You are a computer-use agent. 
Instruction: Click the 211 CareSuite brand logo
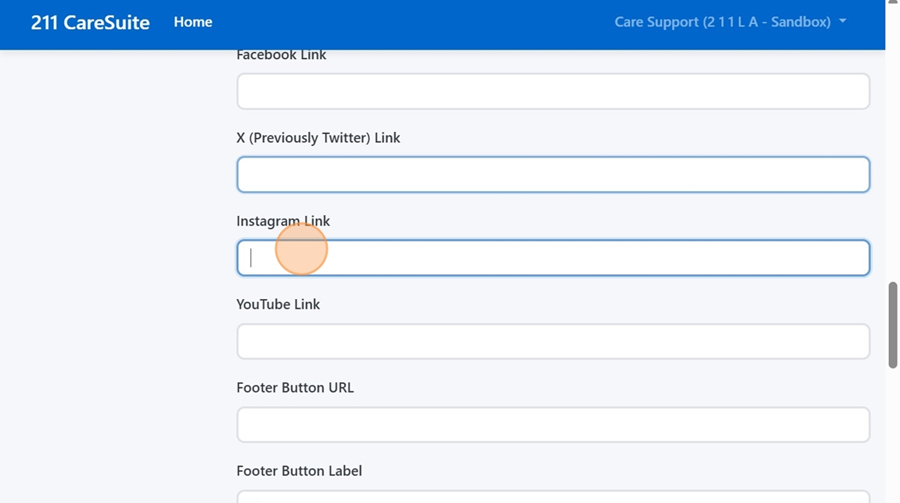tap(90, 22)
